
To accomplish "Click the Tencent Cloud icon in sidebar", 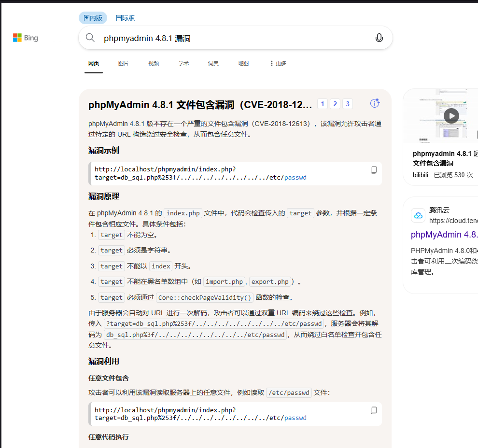I will pyautogui.click(x=418, y=215).
